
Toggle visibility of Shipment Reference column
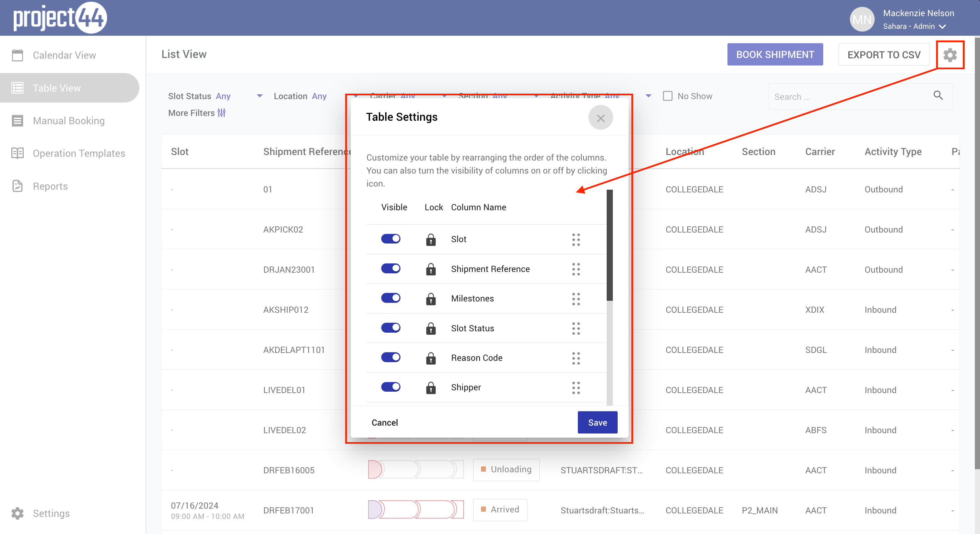click(391, 268)
